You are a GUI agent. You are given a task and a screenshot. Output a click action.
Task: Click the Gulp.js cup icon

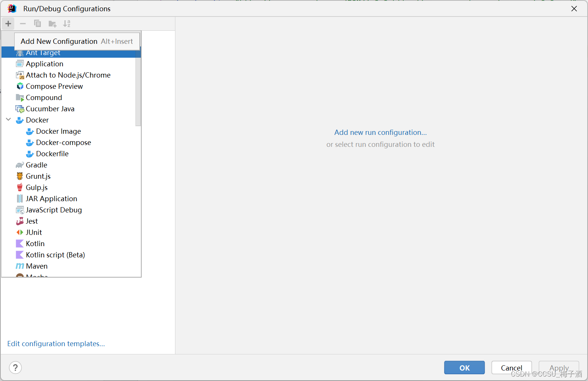point(20,187)
